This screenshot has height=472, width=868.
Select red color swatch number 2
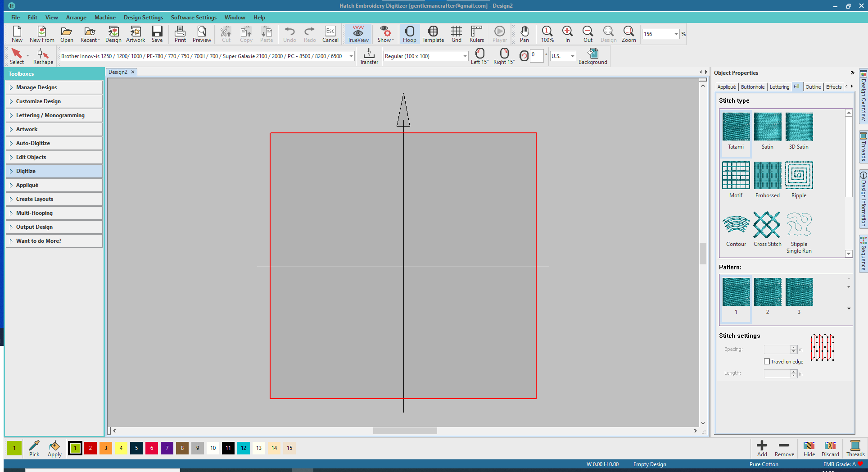click(90, 448)
